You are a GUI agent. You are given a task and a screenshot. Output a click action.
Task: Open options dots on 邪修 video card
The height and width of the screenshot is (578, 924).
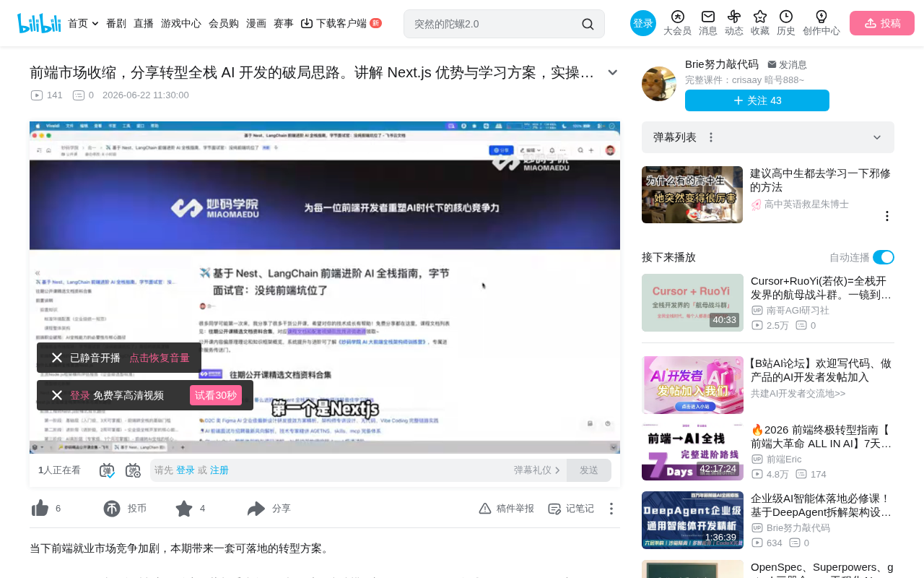pos(887,216)
